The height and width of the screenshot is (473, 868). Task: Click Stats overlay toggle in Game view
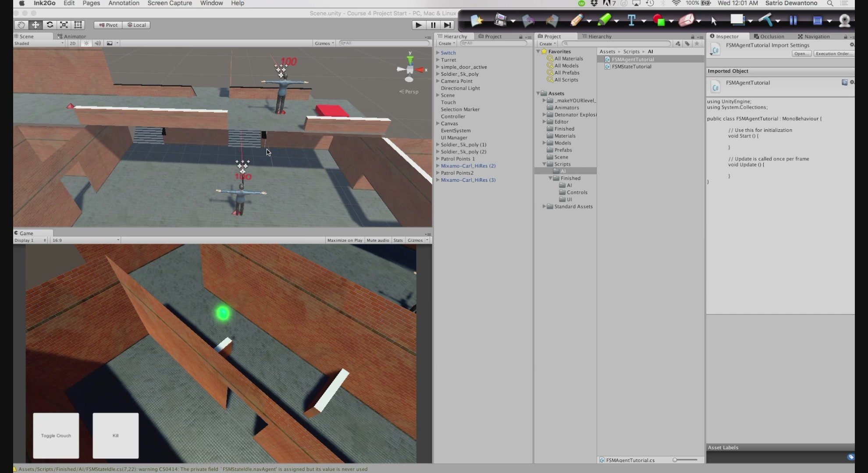(398, 240)
